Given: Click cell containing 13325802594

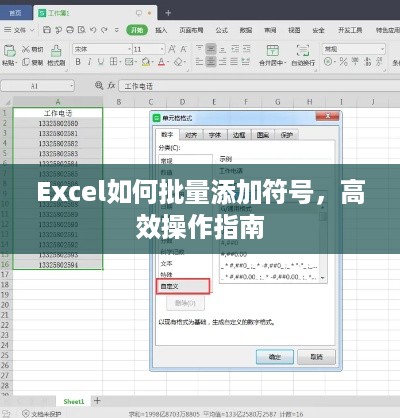Looking at the screenshot, I should [x=58, y=265].
